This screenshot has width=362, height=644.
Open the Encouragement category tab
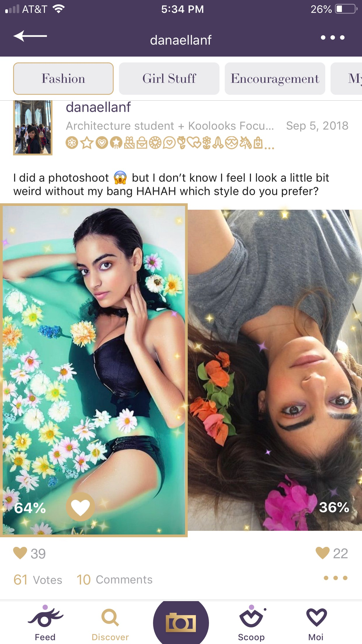pos(275,79)
